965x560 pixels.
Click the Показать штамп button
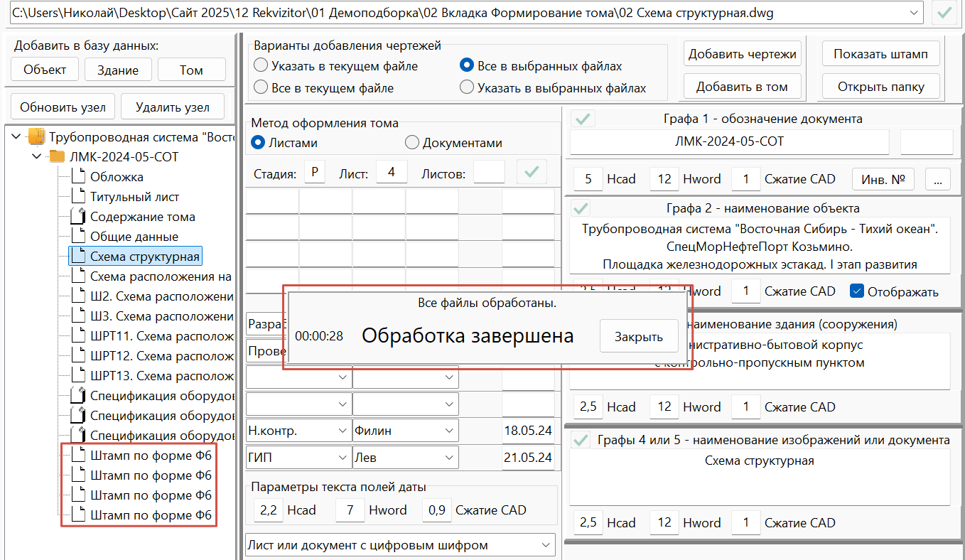pos(880,54)
